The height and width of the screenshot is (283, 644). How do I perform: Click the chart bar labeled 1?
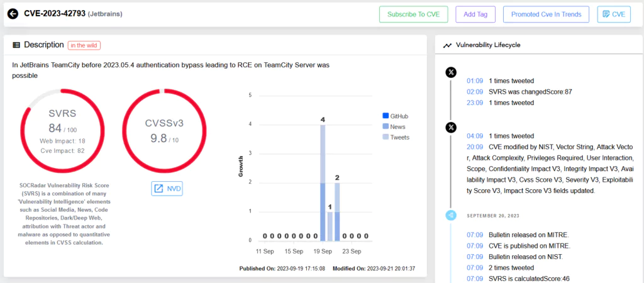[330, 226]
